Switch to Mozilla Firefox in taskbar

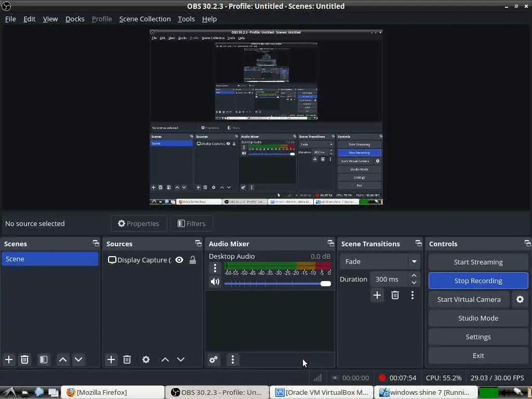113,392
